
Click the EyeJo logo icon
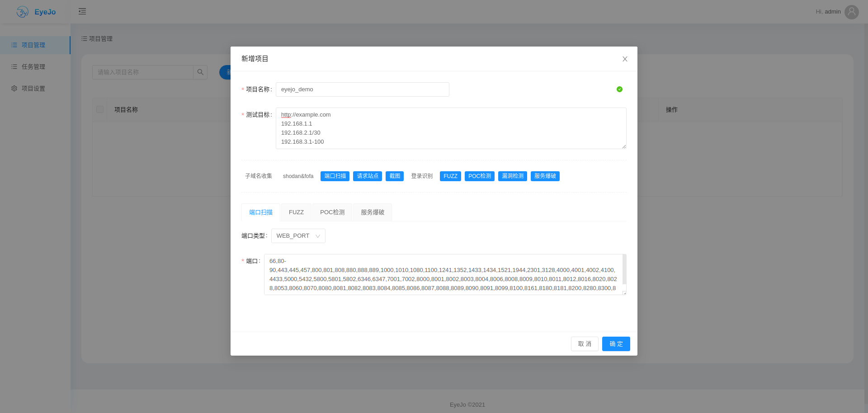pyautogui.click(x=22, y=12)
